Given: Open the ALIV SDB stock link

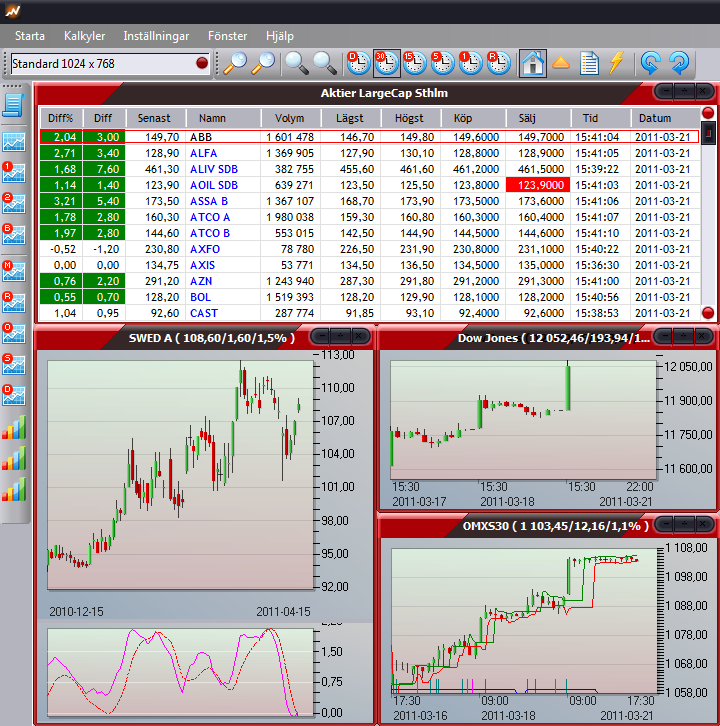Looking at the screenshot, I should 213,169.
